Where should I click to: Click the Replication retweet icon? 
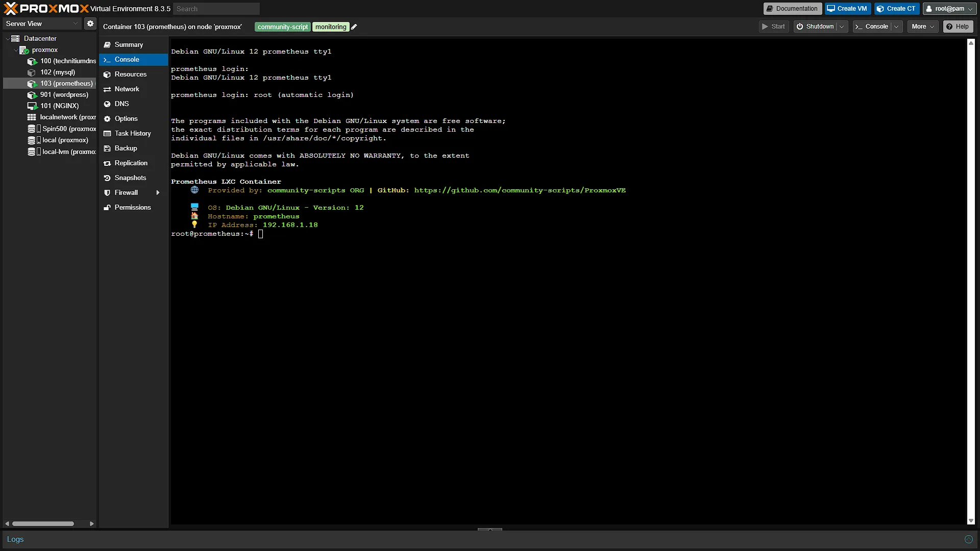click(107, 163)
